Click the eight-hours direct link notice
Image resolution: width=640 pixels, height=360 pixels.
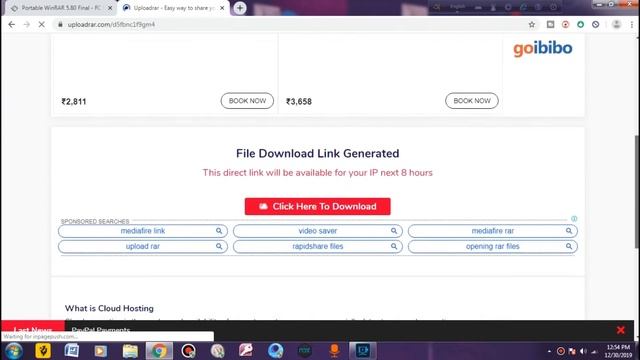[318, 173]
